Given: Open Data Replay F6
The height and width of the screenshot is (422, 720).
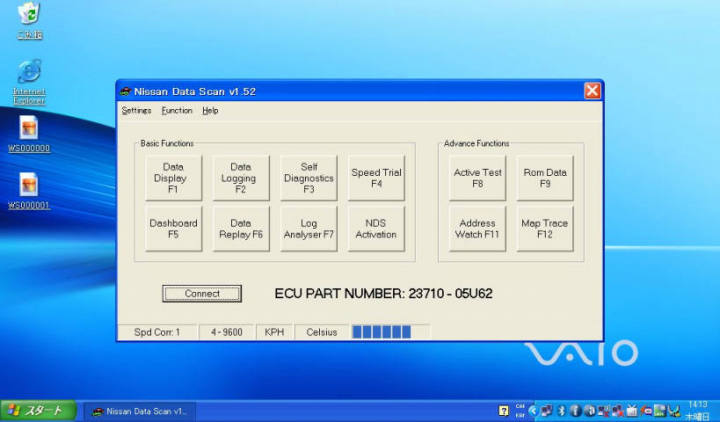Looking at the screenshot, I should [x=241, y=228].
